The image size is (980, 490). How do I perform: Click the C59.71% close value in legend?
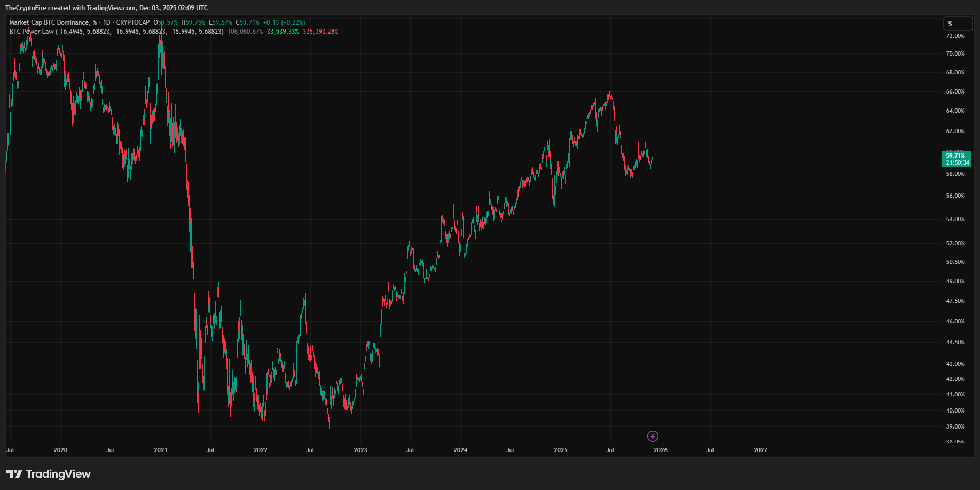click(x=247, y=22)
